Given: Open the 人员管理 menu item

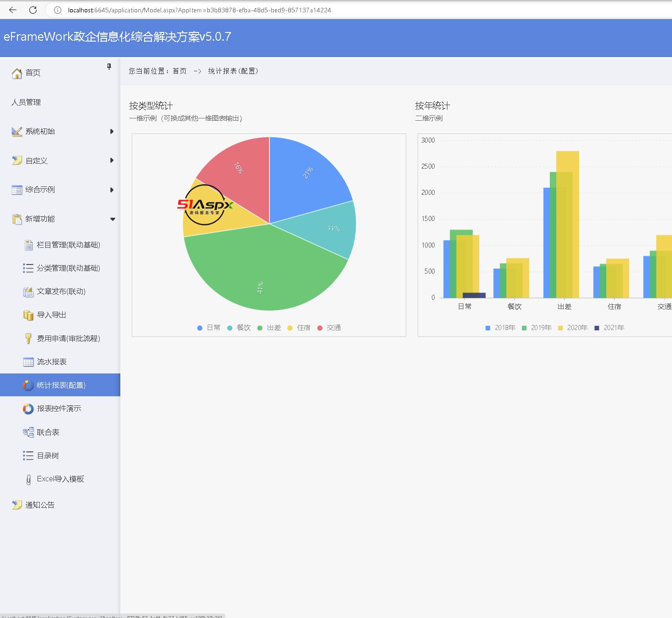Looking at the screenshot, I should pyautogui.click(x=26, y=102).
